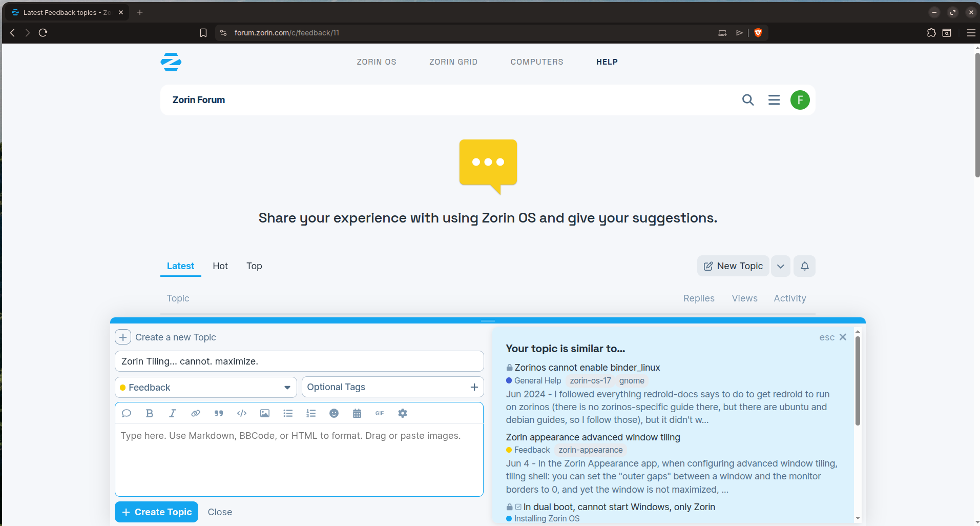980x526 pixels.
Task: Click the composer body text area
Action: [x=299, y=460]
